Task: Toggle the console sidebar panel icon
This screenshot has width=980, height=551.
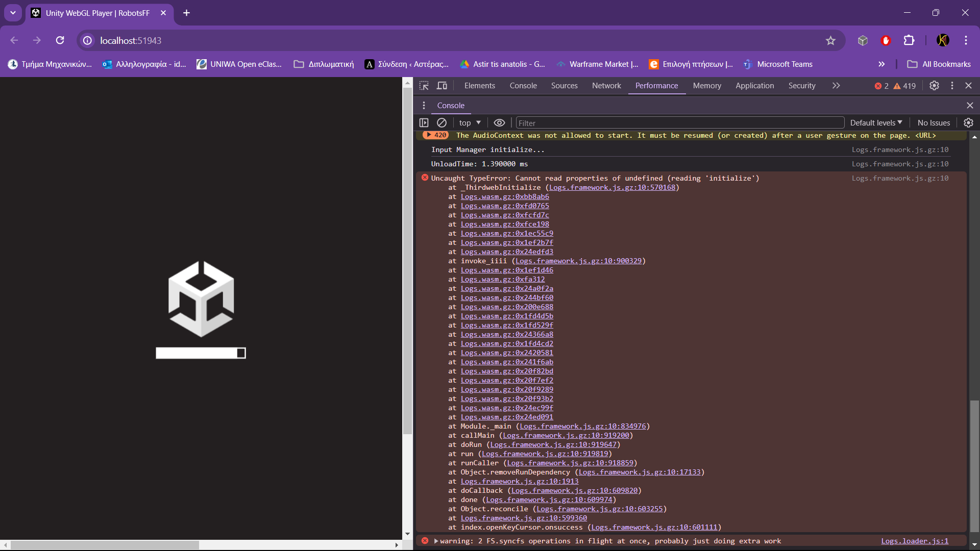Action: [424, 123]
